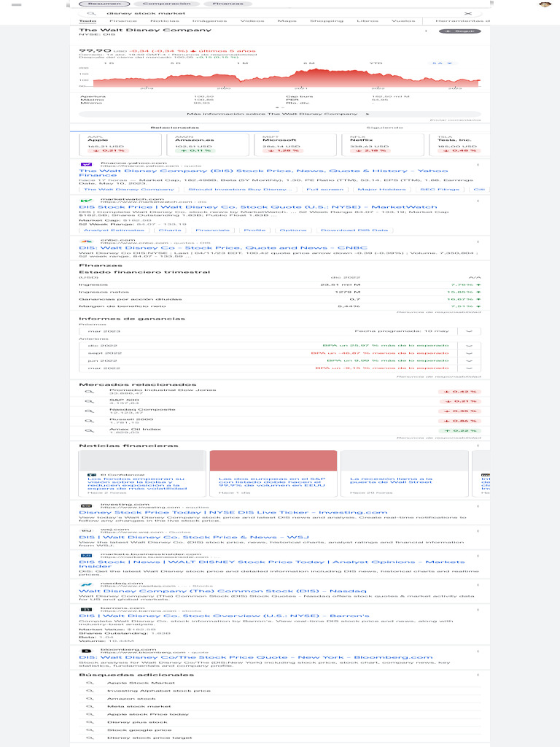
Task: Click the magnifier icon beside Promedio Industrial Dow Jones
Action: [x=89, y=392]
